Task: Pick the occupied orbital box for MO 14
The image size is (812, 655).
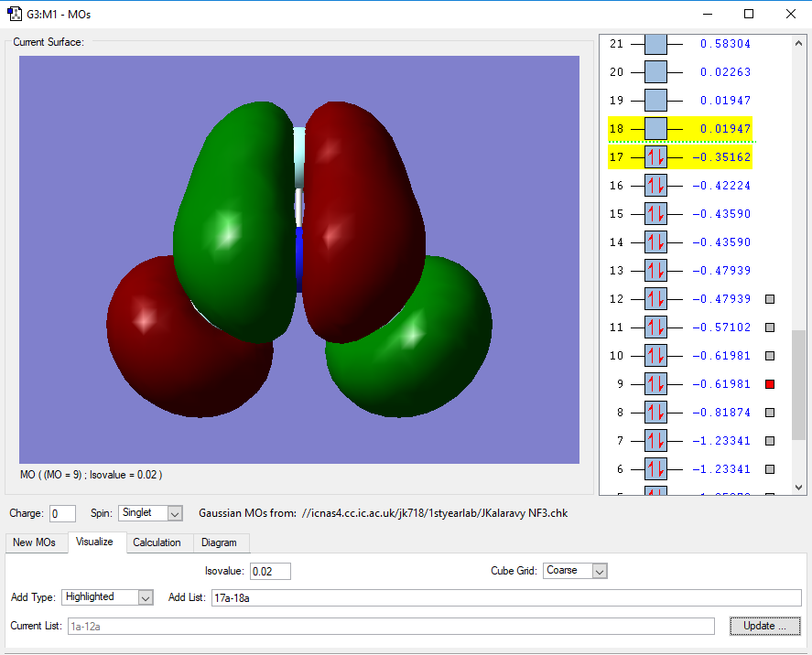Action: (x=655, y=242)
